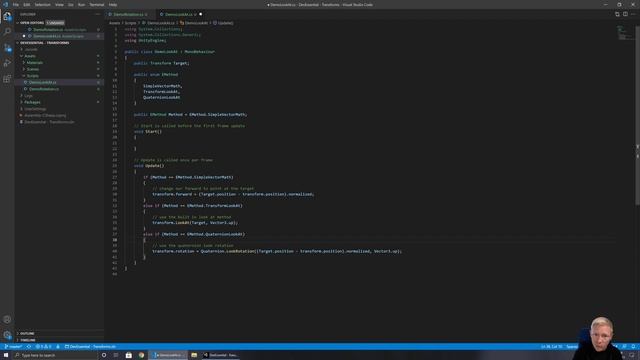Open the Terminal menu

97,4
